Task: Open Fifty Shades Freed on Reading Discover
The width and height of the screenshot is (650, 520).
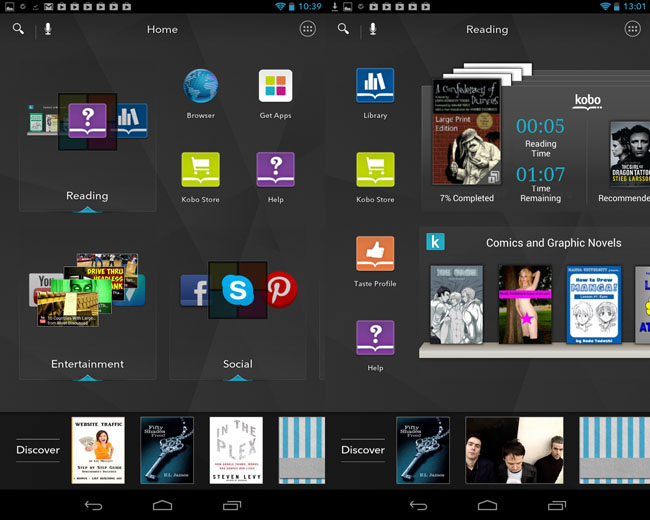Action: (423, 450)
